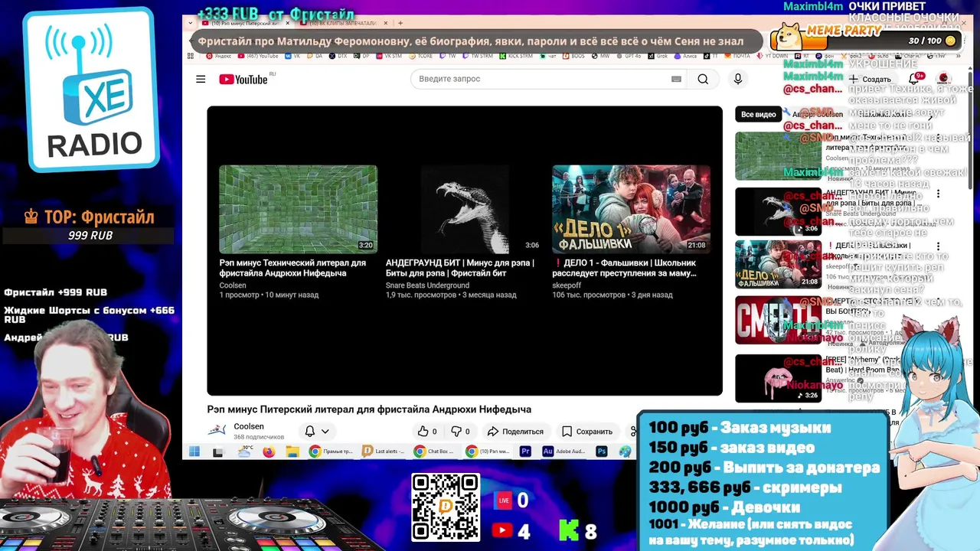This screenshot has width=980, height=551.
Task: Open the options menu for the АНДЕГРАУНД БИТ sidebar video
Action: click(938, 194)
